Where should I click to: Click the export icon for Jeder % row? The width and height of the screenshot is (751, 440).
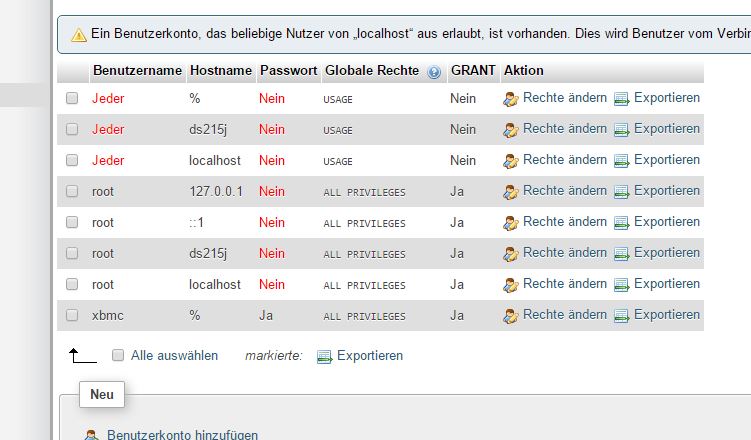(x=622, y=99)
